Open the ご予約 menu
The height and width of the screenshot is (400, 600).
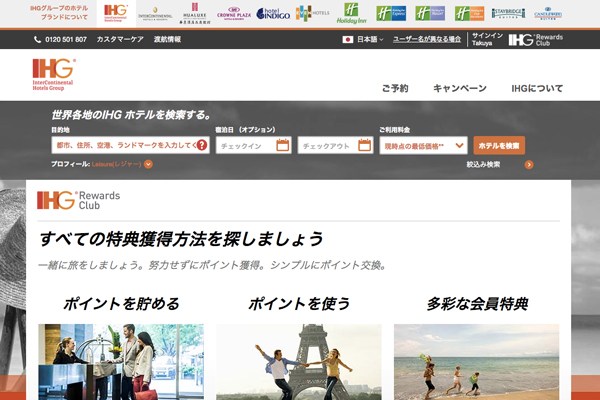coord(395,88)
